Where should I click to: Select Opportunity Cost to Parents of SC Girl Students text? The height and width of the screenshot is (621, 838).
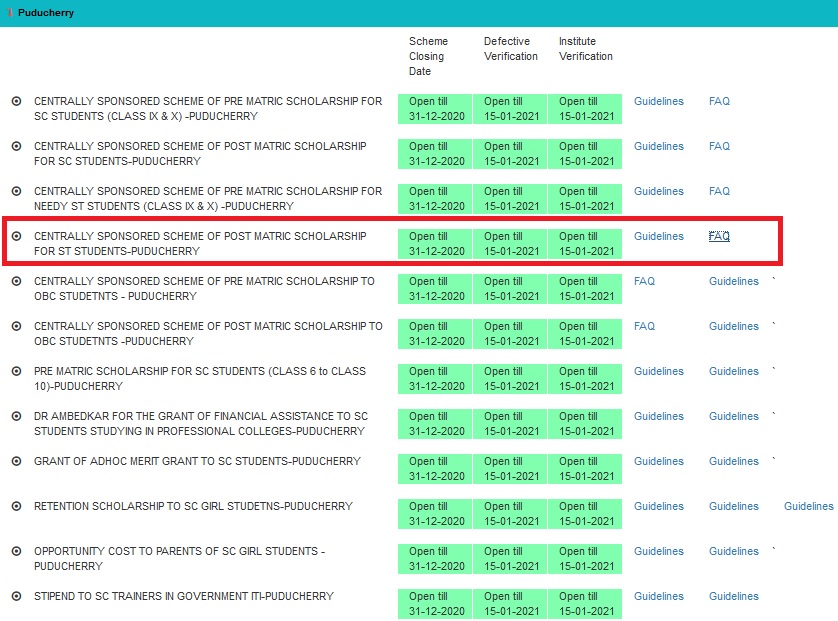click(x=180, y=558)
